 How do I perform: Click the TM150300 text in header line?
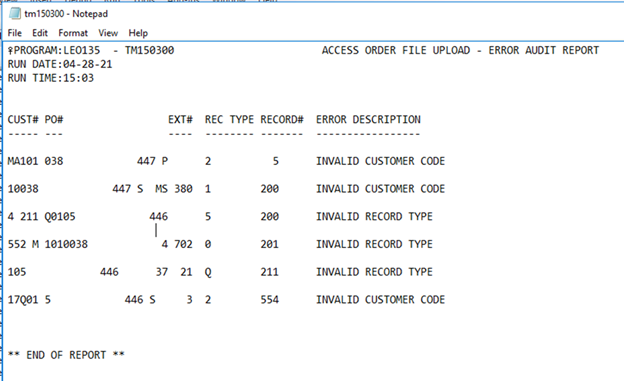[149, 51]
